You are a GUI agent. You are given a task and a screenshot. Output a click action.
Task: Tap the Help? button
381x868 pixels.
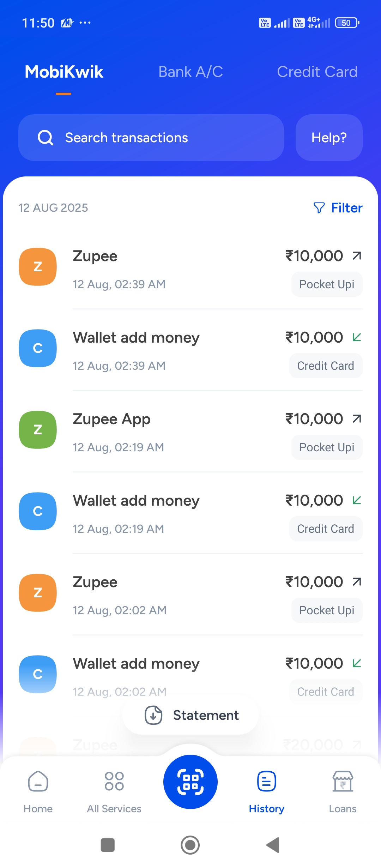click(329, 138)
